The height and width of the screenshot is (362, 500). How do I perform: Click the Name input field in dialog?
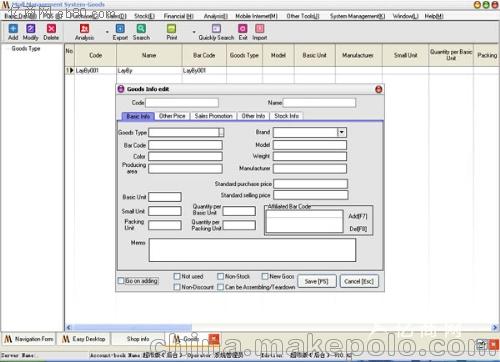tap(319, 103)
